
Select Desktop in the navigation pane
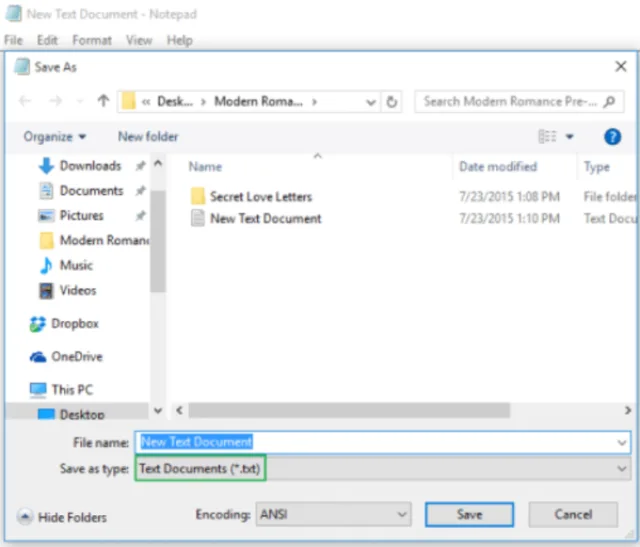pos(82,415)
